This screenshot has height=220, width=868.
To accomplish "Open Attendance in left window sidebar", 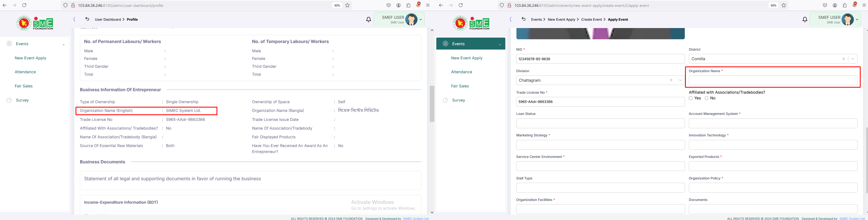I will point(25,72).
